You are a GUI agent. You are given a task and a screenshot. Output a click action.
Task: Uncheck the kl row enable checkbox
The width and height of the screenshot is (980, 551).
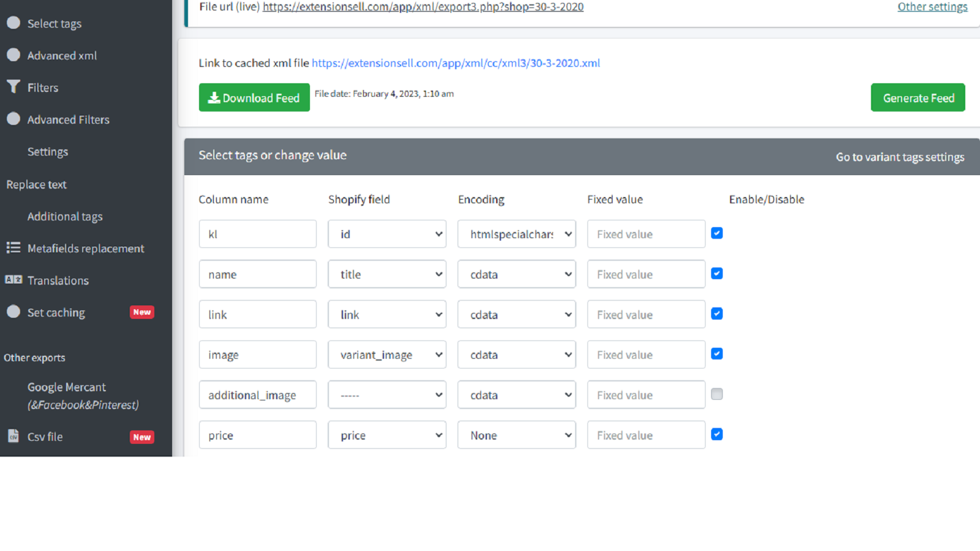tap(717, 233)
